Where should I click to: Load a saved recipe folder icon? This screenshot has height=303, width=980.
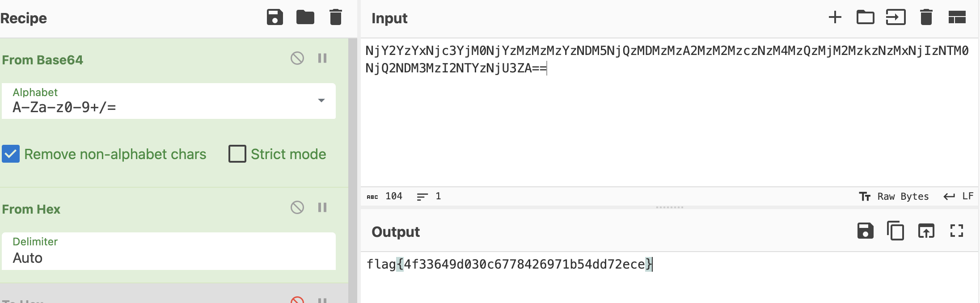pos(305,17)
